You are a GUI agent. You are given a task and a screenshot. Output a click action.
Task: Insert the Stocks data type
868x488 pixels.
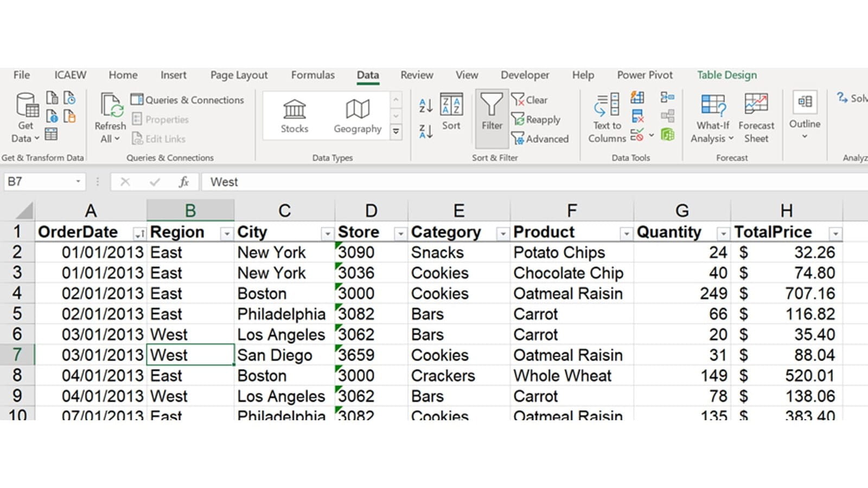pos(294,115)
